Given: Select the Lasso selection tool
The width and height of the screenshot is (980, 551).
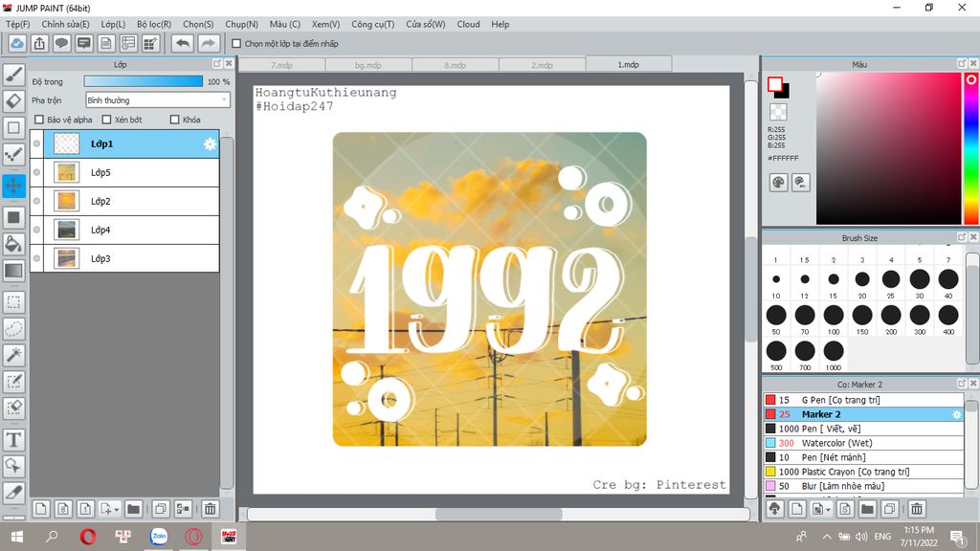Looking at the screenshot, I should (13, 329).
